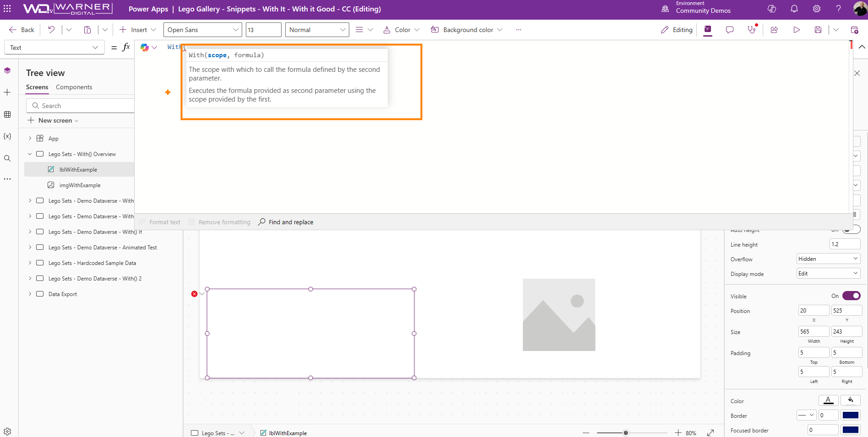Click the font color A button in Color row
The image size is (868, 437).
pyautogui.click(x=828, y=400)
